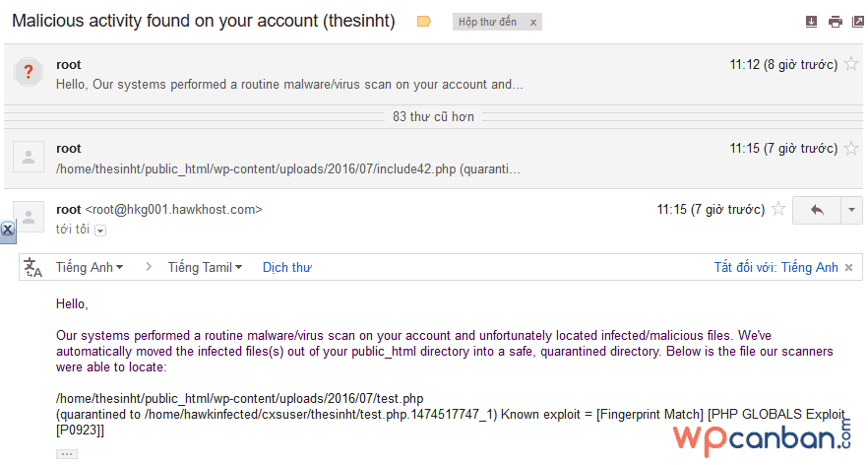Screen dimensions: 868x465
Task: Click the yellow importance marker label icon
Action: tap(424, 22)
